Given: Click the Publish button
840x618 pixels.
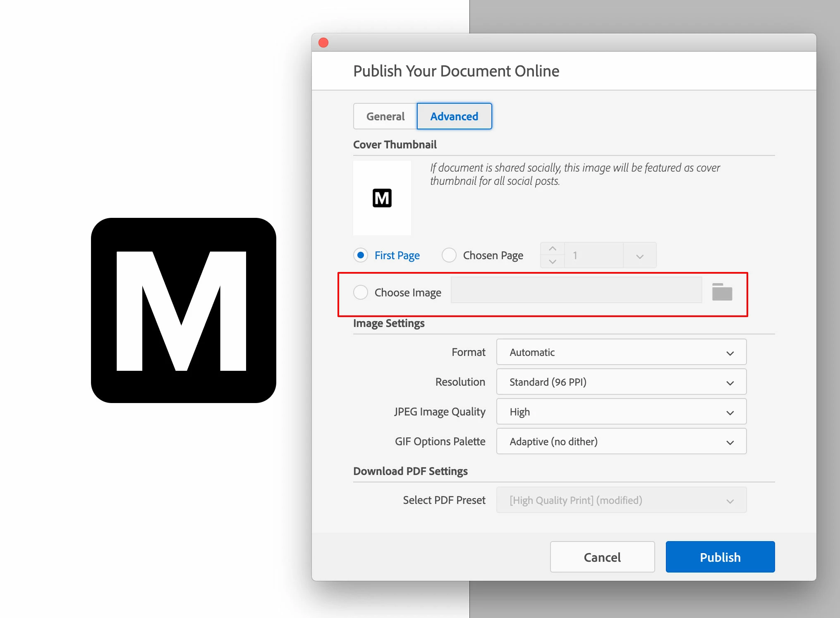Looking at the screenshot, I should point(720,557).
